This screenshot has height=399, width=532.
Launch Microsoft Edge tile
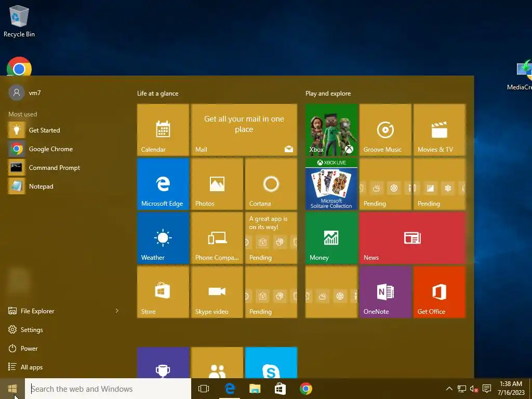(x=163, y=183)
